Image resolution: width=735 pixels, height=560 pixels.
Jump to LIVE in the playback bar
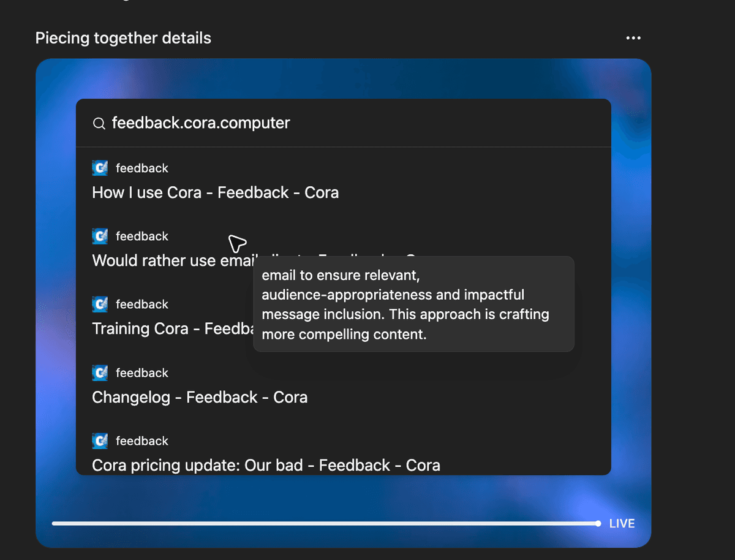[x=622, y=524]
